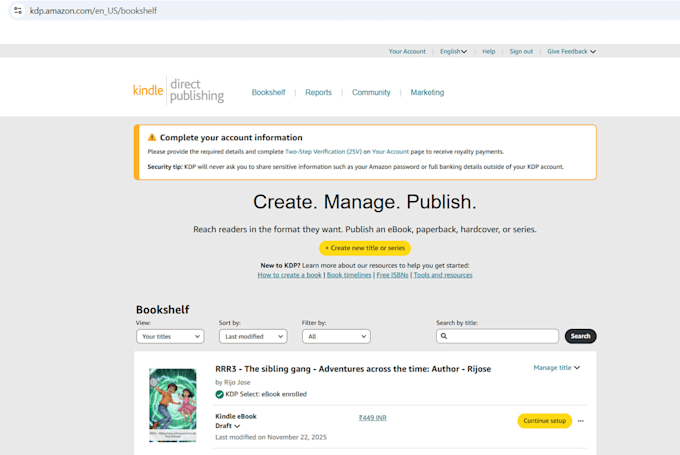
Task: Open the Marketing tab
Action: pyautogui.click(x=427, y=92)
